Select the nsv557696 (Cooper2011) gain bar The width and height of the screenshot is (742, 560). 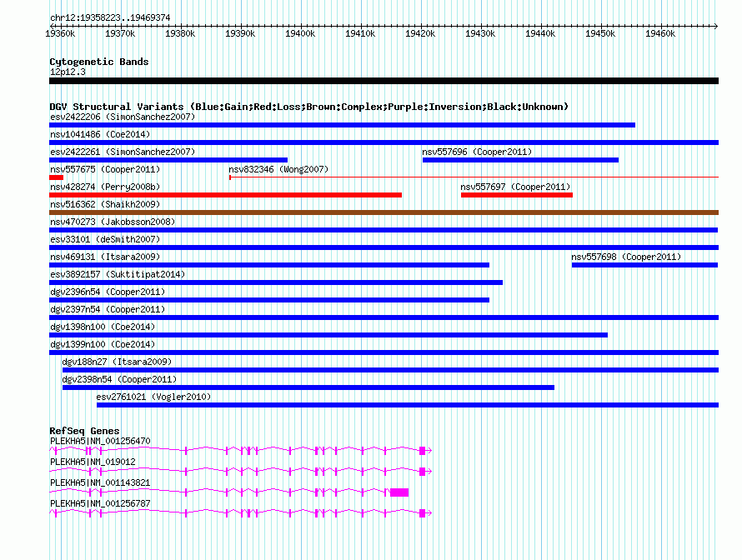pos(520,160)
